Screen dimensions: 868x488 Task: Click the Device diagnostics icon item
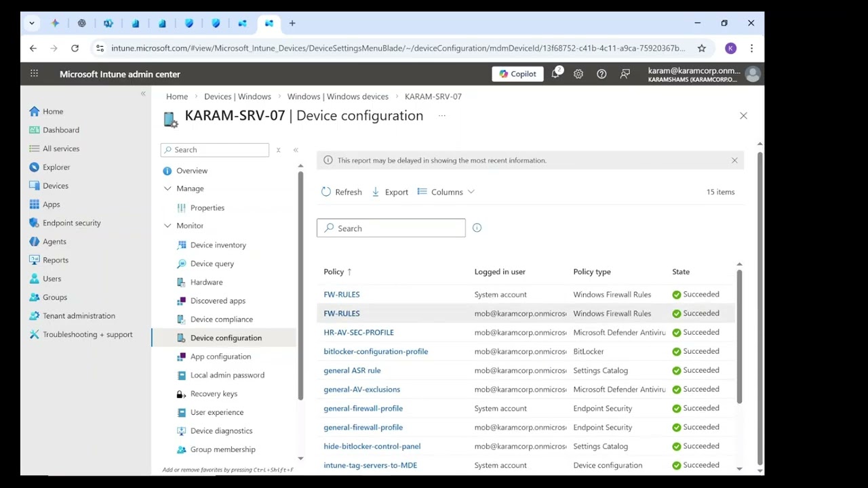(181, 431)
